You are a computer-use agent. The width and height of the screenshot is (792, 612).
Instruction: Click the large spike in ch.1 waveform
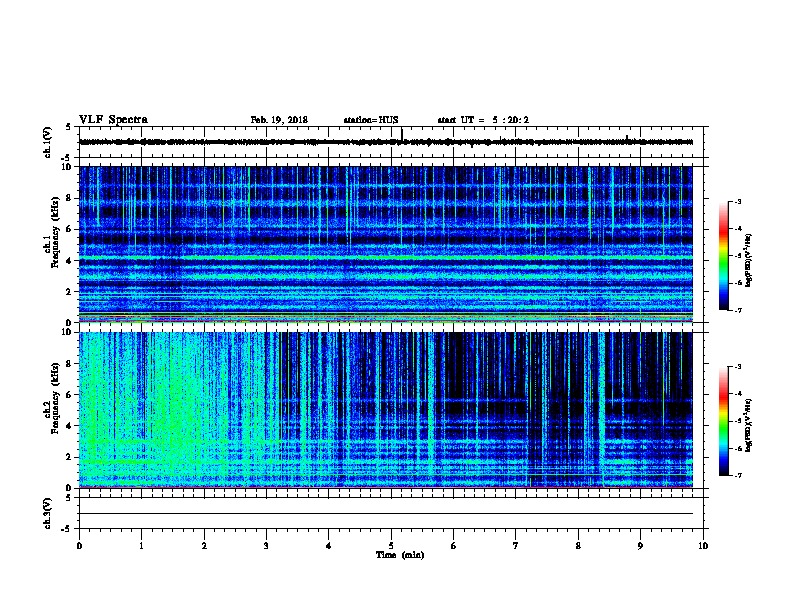click(402, 134)
